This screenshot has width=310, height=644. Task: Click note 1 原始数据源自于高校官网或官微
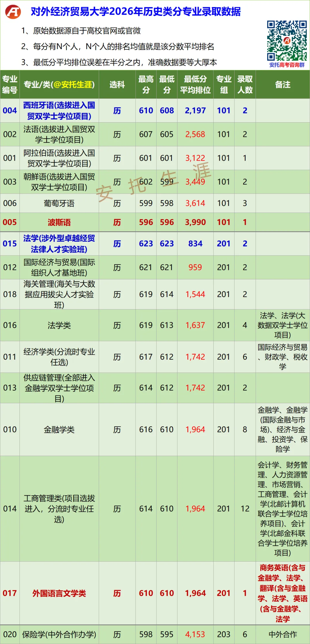pyautogui.click(x=81, y=31)
